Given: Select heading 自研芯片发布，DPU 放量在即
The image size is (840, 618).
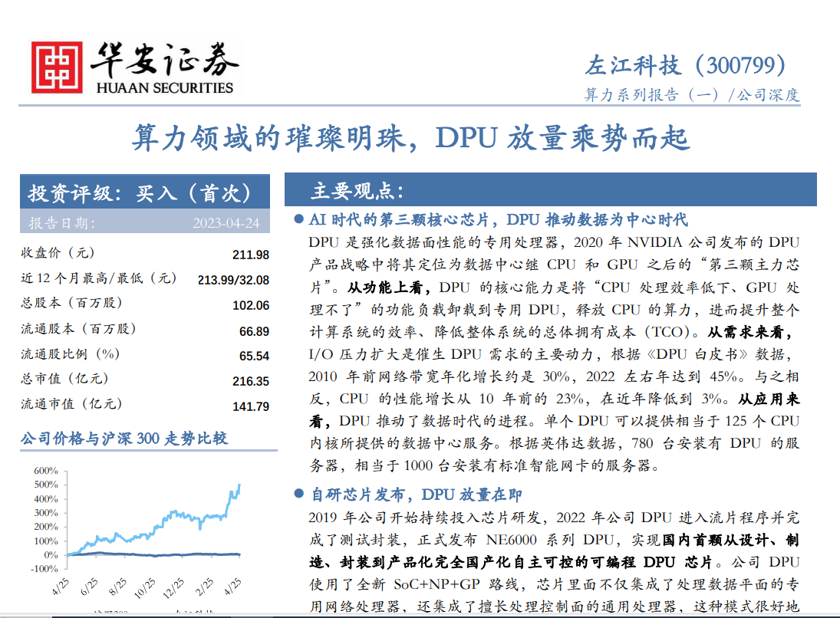Looking at the screenshot, I should pos(417,495).
